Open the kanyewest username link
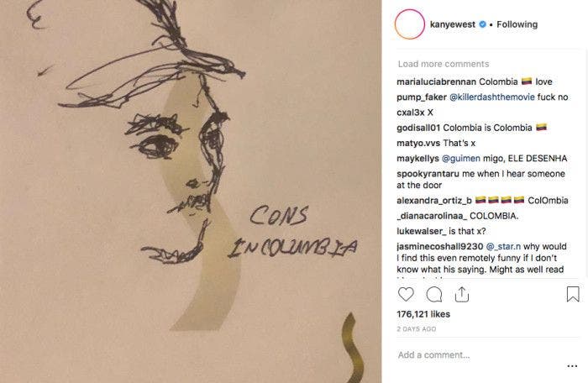The image size is (588, 383). (450, 24)
